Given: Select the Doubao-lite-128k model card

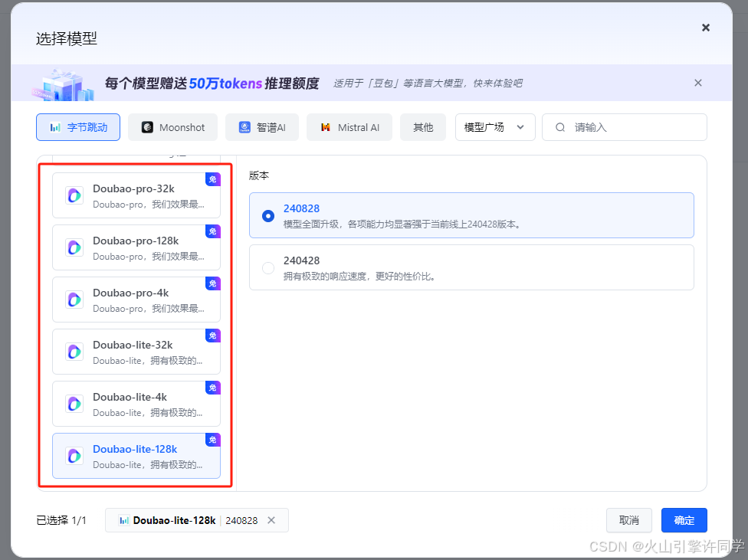Looking at the screenshot, I should [x=136, y=456].
